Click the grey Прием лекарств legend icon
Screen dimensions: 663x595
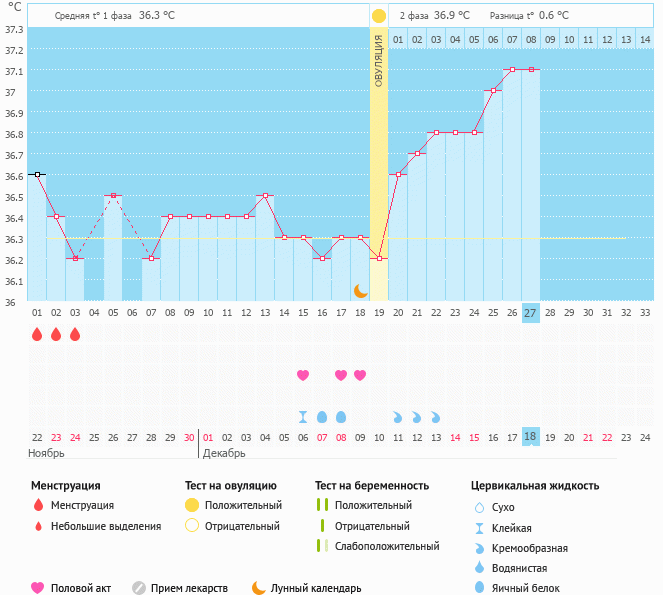click(139, 588)
